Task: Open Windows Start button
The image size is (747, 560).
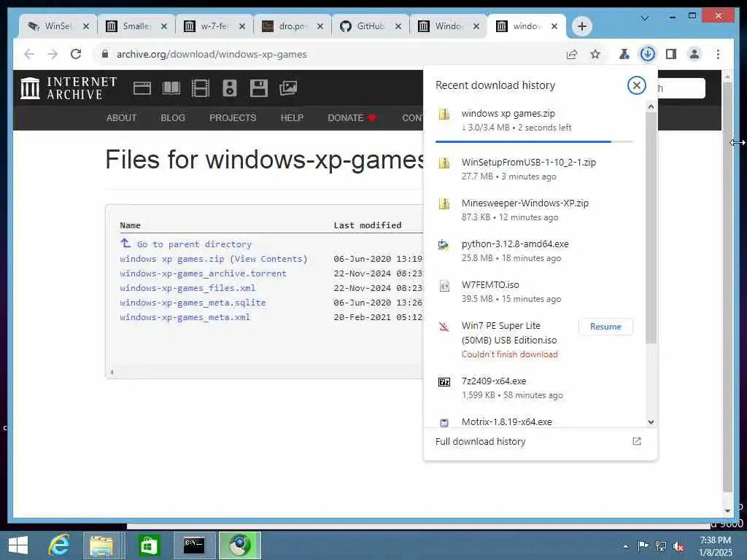Action: click(18, 545)
